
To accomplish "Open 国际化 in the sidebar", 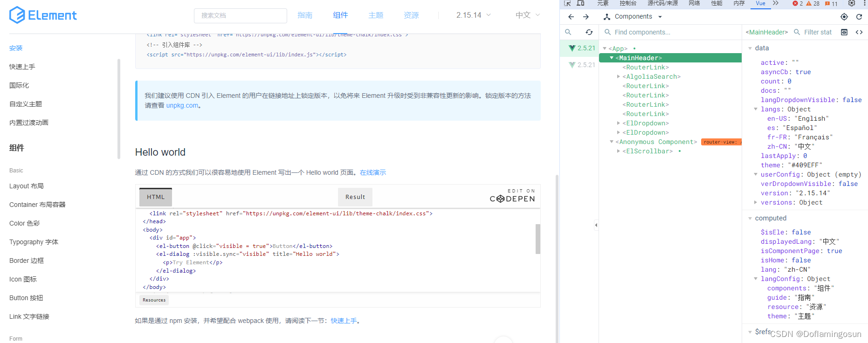I will click(19, 85).
